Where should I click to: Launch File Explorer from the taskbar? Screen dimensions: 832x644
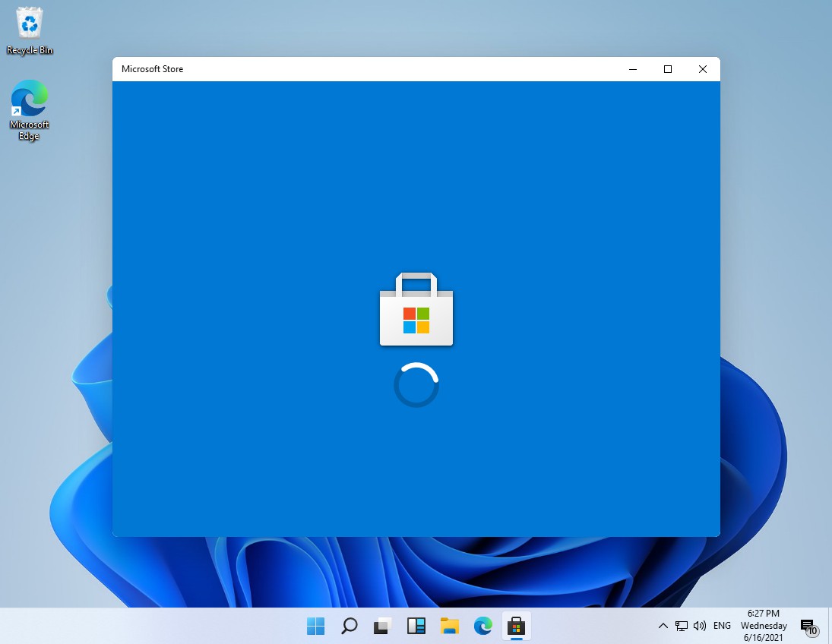[449, 626]
